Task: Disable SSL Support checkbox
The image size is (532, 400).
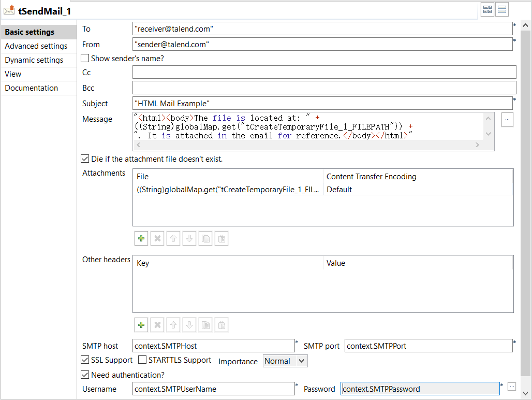Action: click(x=85, y=360)
